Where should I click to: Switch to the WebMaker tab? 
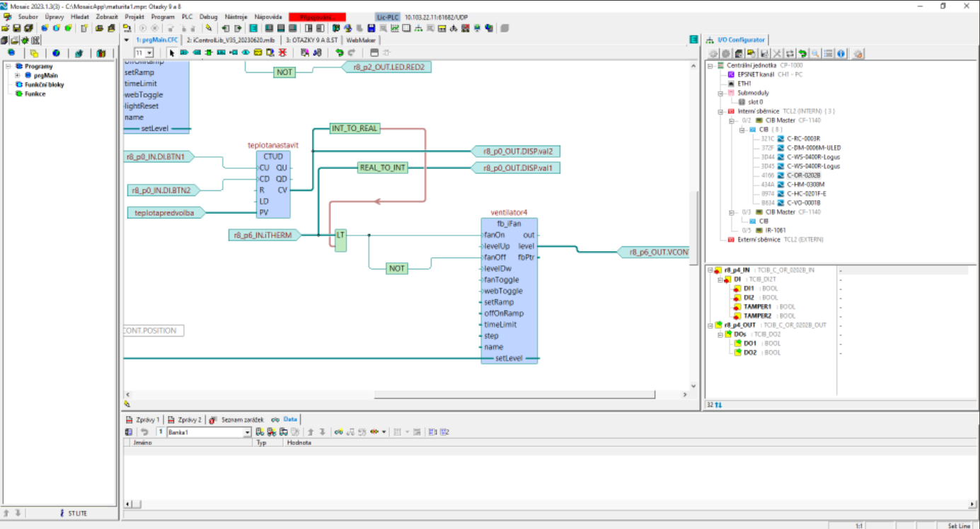point(361,40)
